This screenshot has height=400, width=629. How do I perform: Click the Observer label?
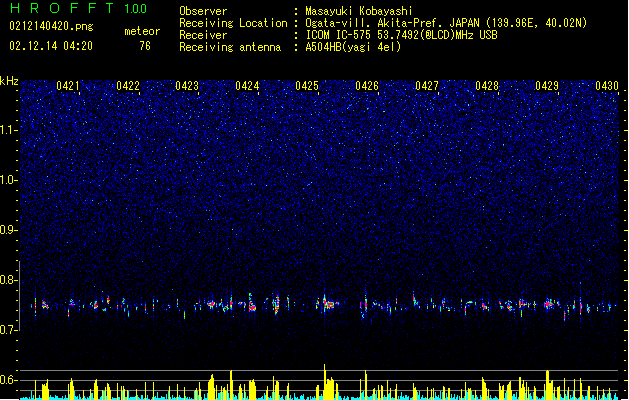[203, 11]
